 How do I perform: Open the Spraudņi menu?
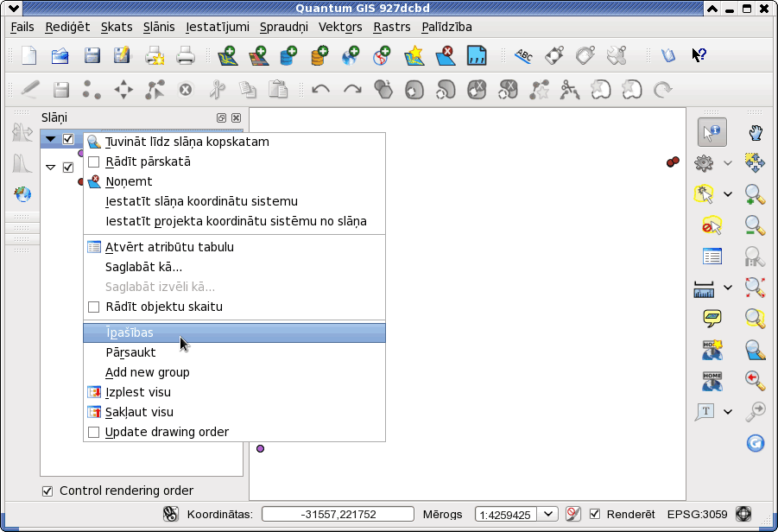(x=284, y=27)
